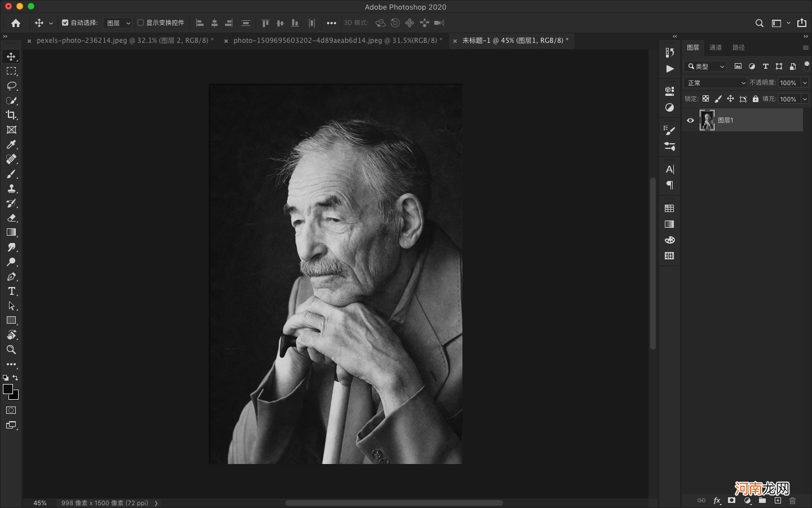Create a new adjustment layer
The width and height of the screenshot is (812, 508).
[747, 501]
